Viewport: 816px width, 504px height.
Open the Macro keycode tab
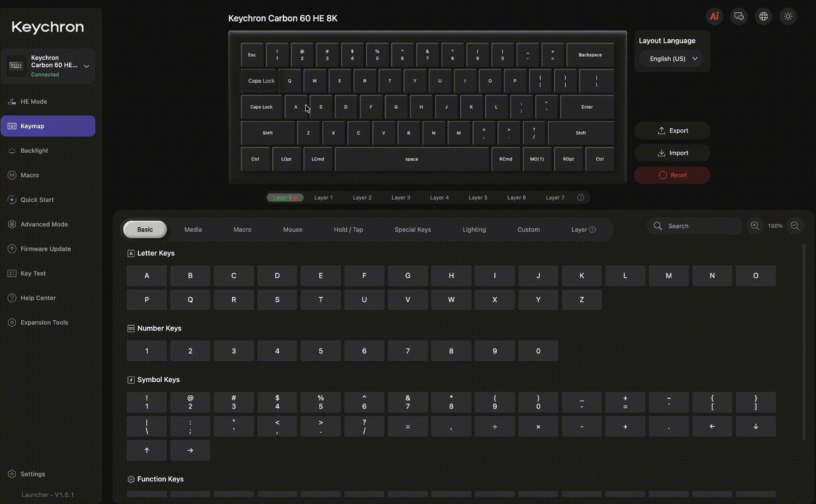(243, 229)
